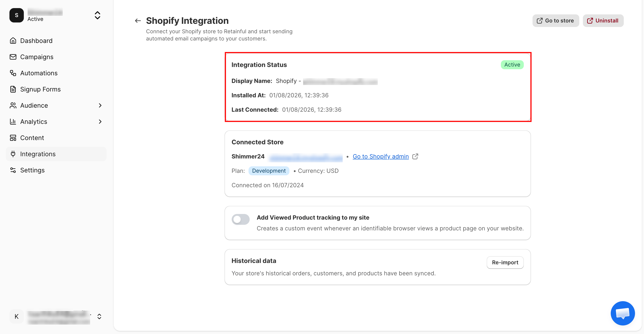Click the Connected Store heading

[x=258, y=142]
